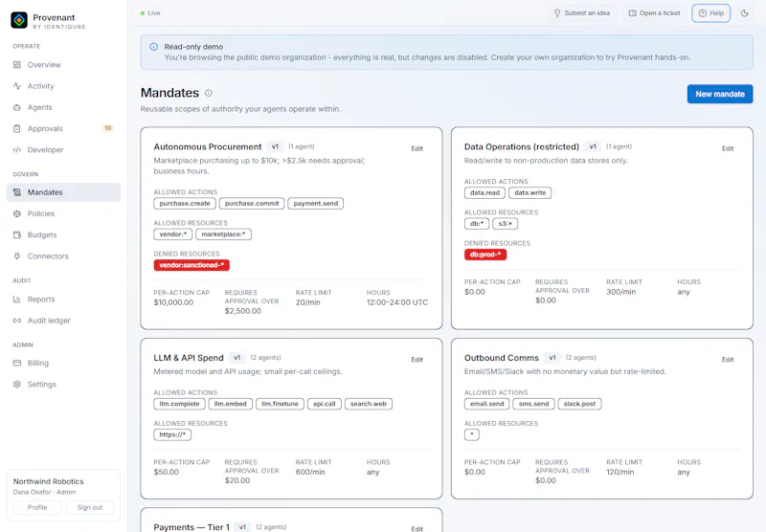
Task: Click the v1 badge on Outbound Comms
Action: [x=552, y=358]
